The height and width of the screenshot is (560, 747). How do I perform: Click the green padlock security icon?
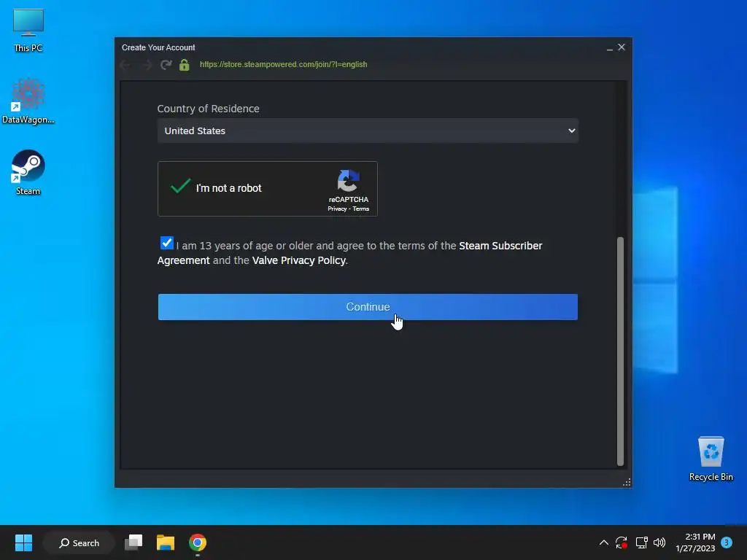185,65
